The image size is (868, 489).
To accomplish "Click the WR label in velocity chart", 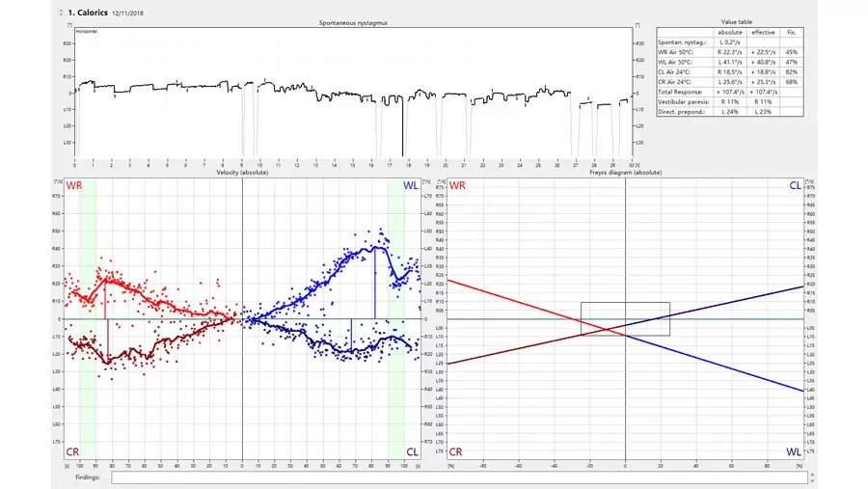I will point(73,185).
